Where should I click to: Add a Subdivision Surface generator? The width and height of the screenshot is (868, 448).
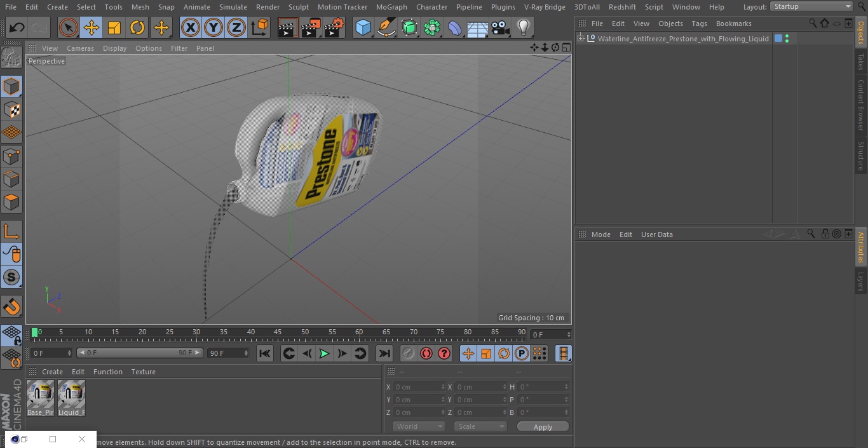409,27
